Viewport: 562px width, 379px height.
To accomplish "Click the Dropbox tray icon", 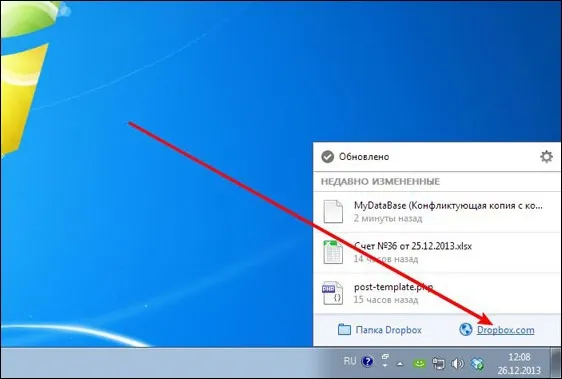I will click(x=477, y=364).
